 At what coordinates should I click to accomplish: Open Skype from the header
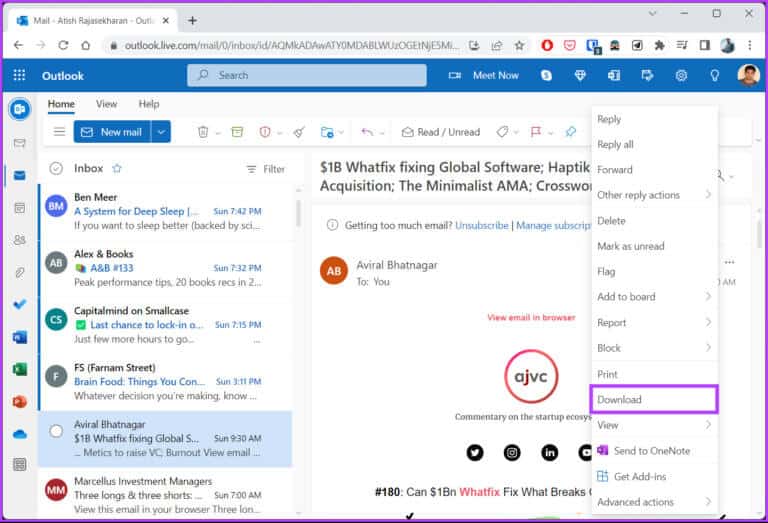(x=546, y=75)
